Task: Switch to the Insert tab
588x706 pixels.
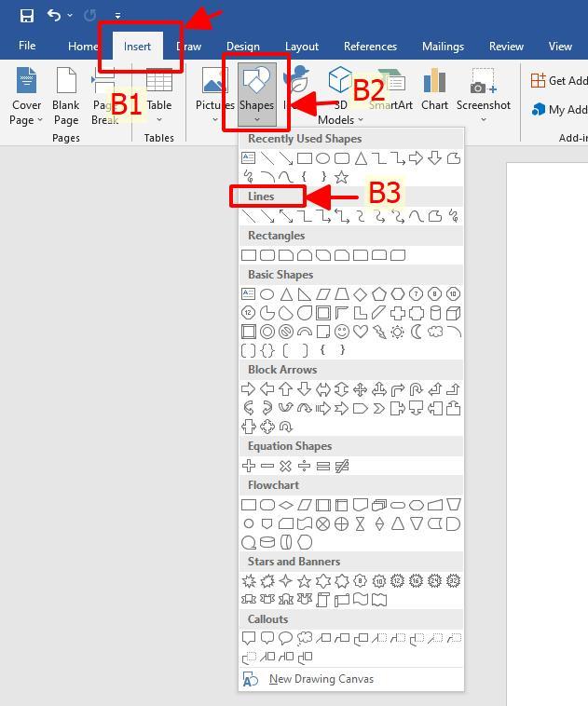Action: click(137, 47)
